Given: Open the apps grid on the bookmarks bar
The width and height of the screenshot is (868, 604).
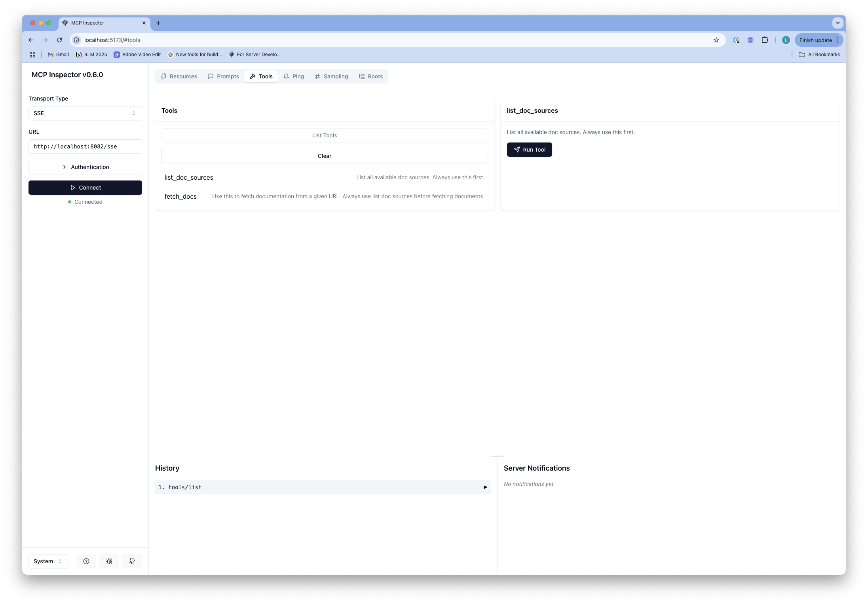Looking at the screenshot, I should tap(32, 54).
